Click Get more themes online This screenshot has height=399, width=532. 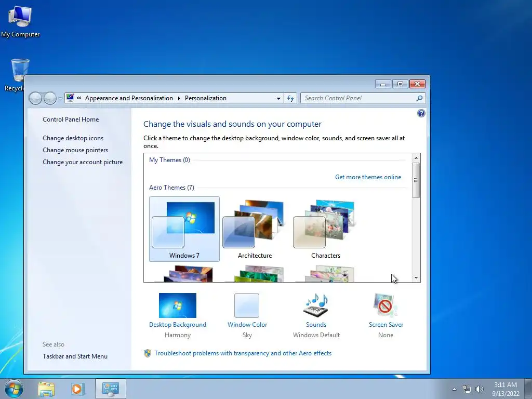368,177
